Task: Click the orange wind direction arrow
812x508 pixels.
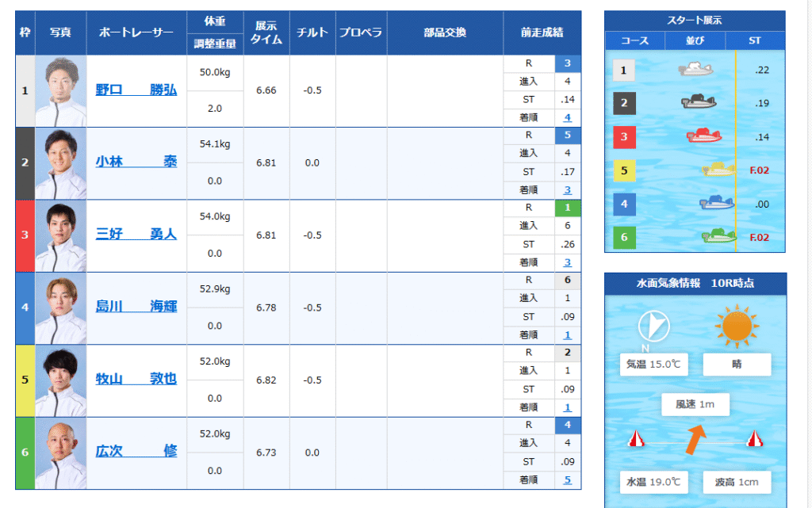Action: pyautogui.click(x=695, y=438)
